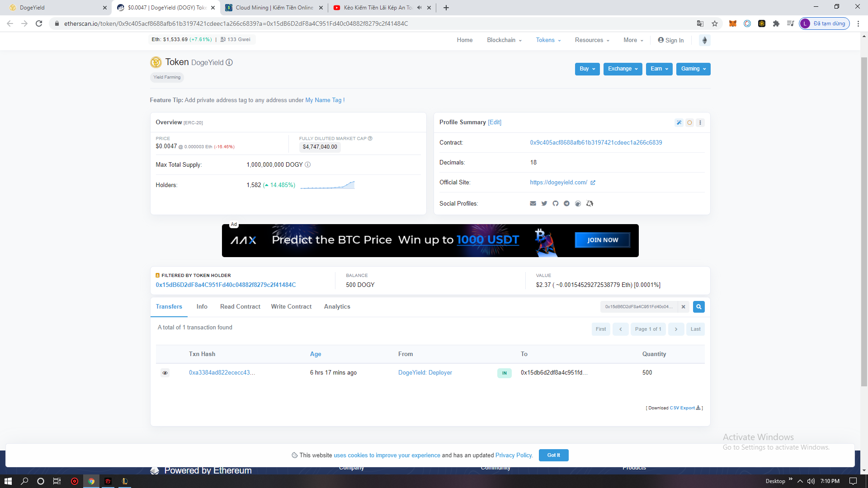Open the CoinGecko social profile icon
The image size is (868, 488).
coord(578,204)
